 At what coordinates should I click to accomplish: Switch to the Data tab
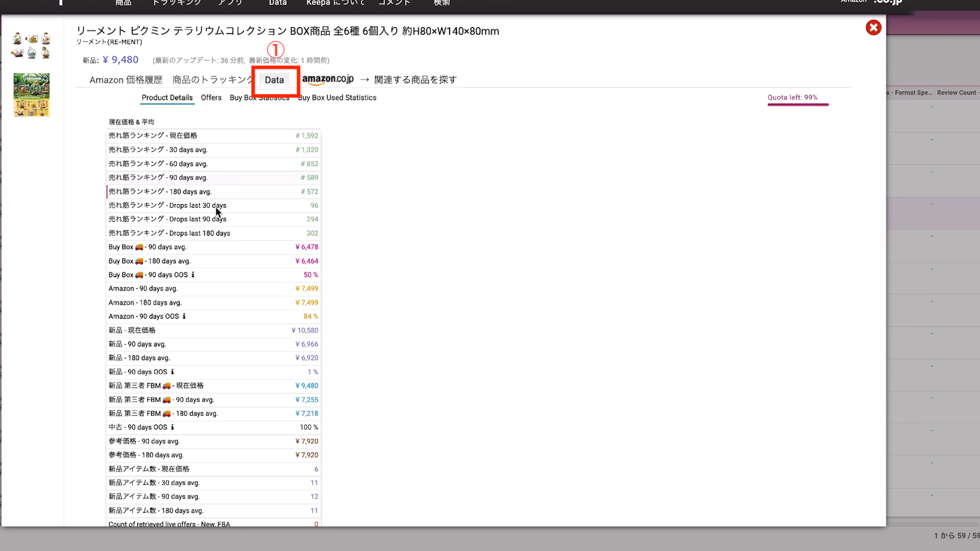274,80
